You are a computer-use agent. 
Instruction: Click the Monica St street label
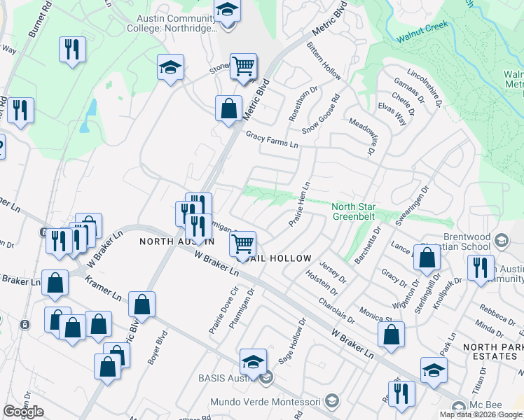[x=376, y=314]
